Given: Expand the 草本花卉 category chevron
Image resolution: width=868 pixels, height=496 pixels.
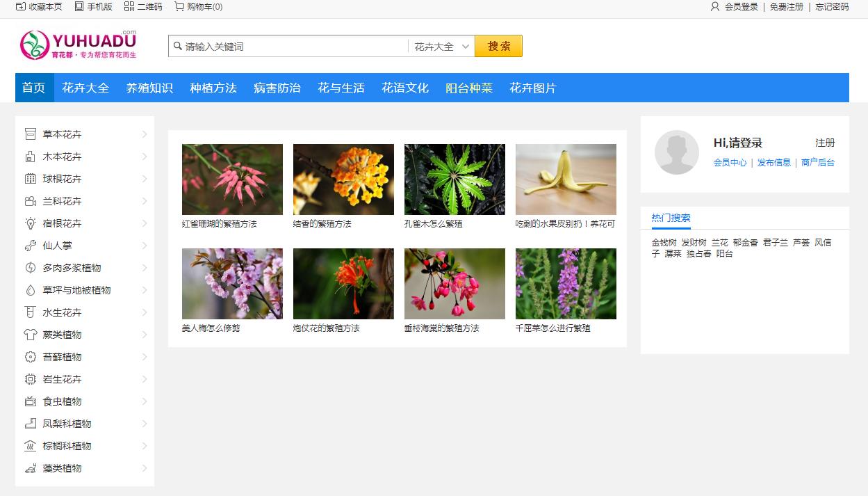Looking at the screenshot, I should (x=144, y=134).
